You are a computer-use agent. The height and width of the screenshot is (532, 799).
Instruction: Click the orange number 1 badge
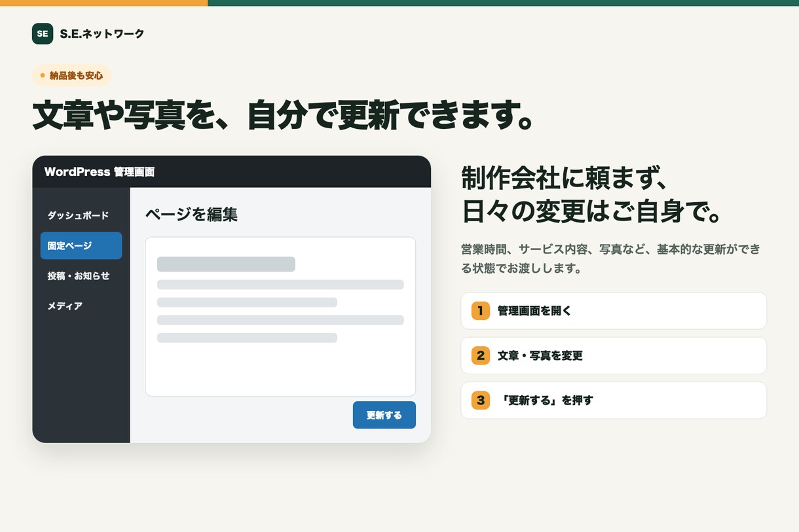tap(481, 311)
